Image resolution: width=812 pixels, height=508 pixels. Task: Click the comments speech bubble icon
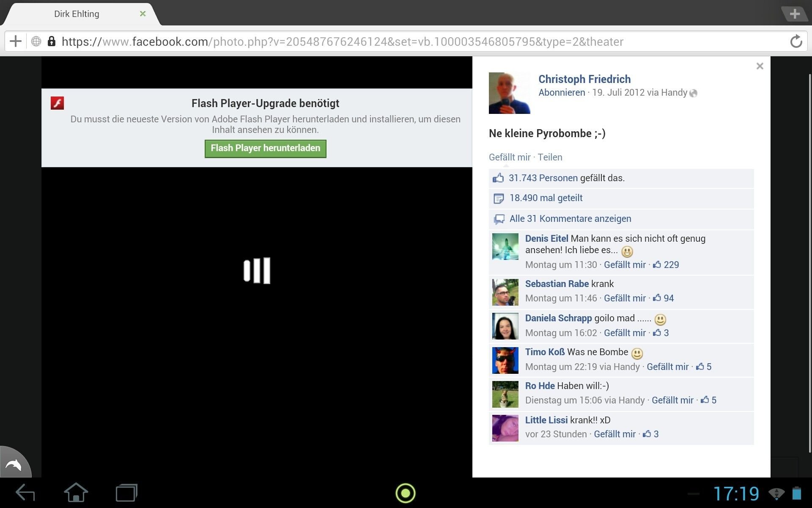[499, 219]
